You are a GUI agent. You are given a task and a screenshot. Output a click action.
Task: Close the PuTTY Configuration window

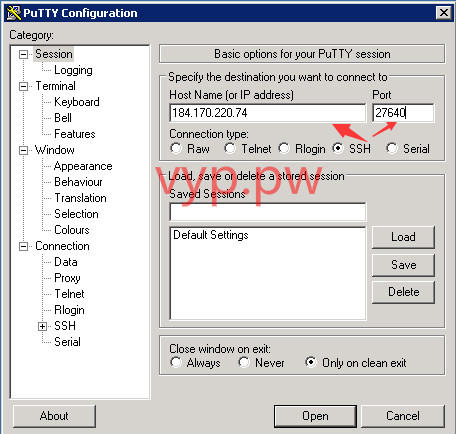[x=444, y=13]
